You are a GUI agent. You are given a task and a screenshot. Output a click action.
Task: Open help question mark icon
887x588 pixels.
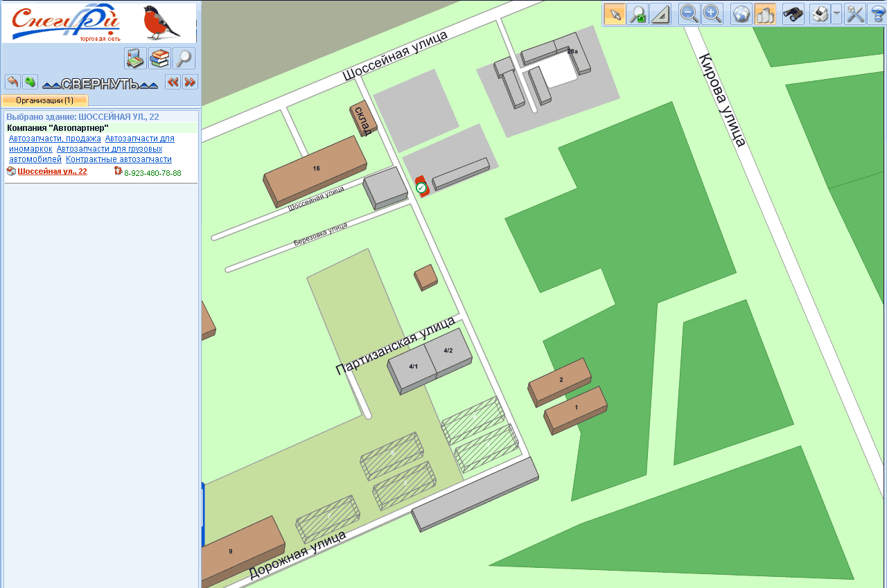tap(877, 14)
